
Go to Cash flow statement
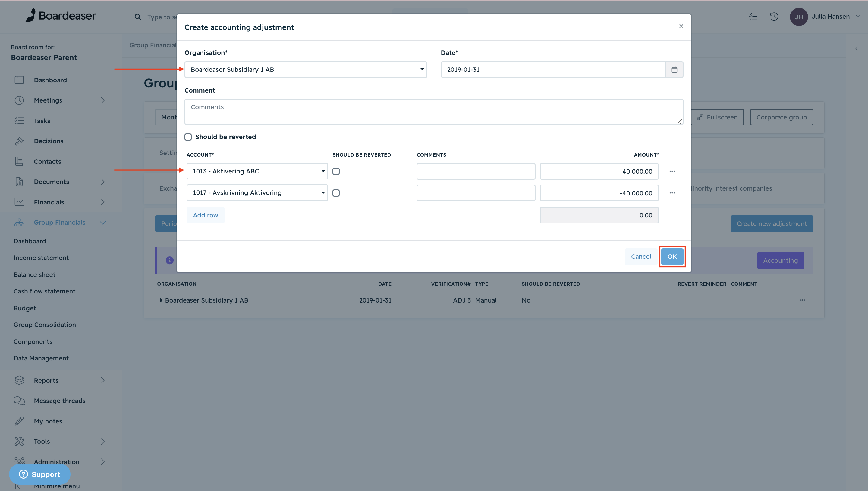(45, 291)
